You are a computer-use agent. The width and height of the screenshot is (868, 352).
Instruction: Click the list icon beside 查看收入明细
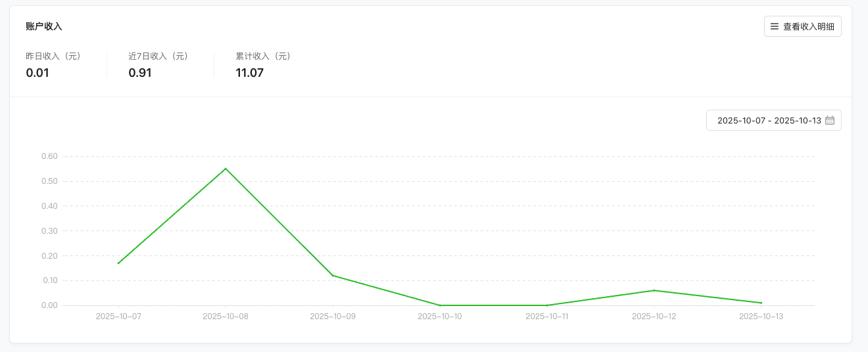775,27
